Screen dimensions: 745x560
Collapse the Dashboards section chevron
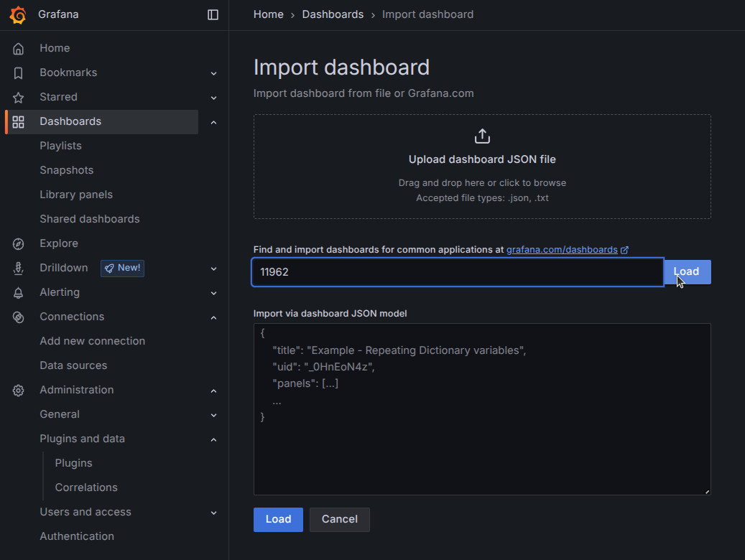[x=213, y=122]
